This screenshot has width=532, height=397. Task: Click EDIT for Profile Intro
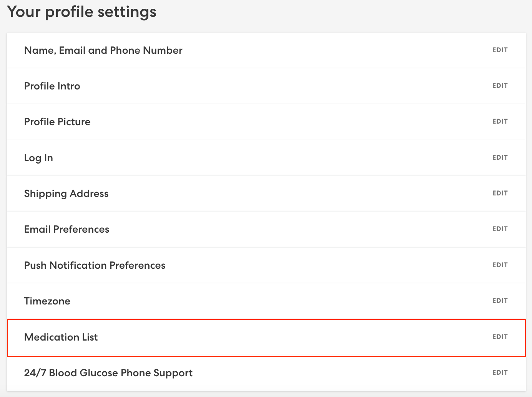pos(500,86)
